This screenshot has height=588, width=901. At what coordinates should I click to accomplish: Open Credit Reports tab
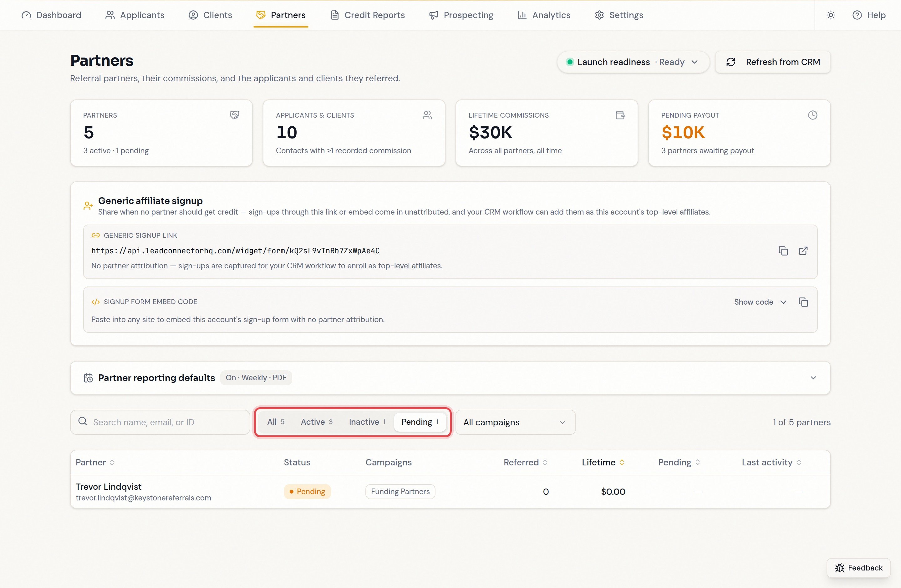pos(368,15)
